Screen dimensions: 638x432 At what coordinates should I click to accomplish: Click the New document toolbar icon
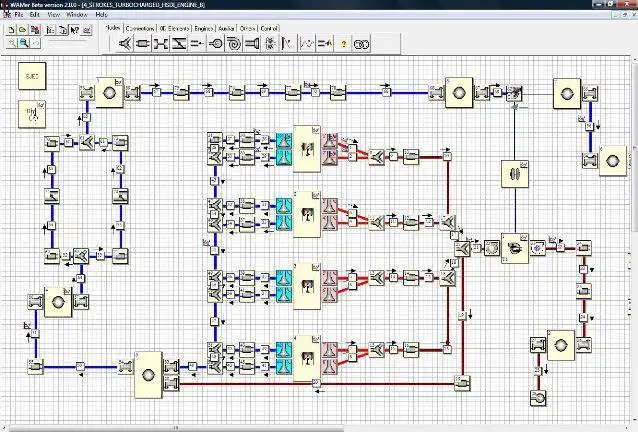[11, 30]
